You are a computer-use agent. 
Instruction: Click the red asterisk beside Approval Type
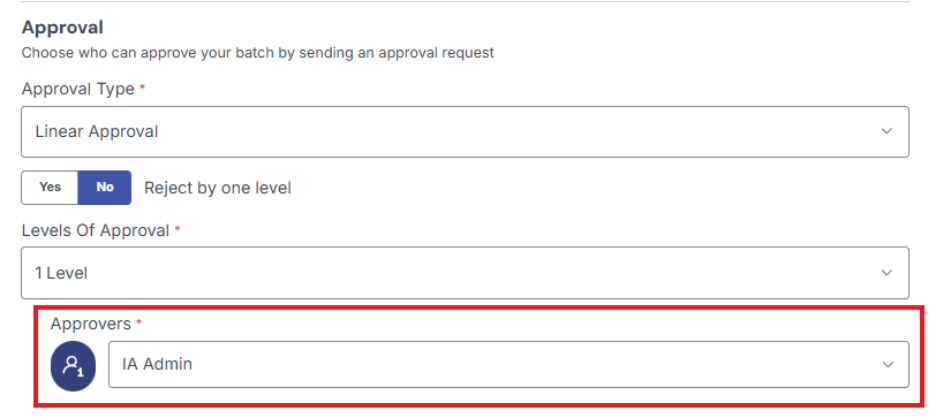pyautogui.click(x=142, y=87)
